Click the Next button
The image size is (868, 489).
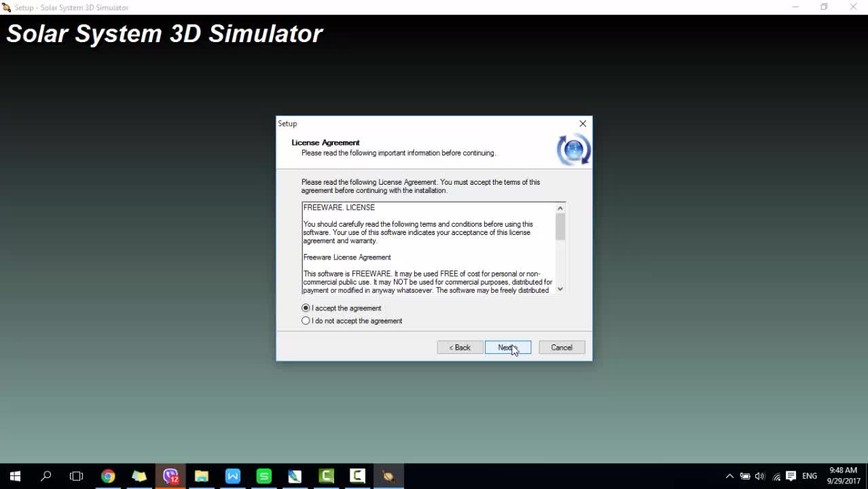coord(508,348)
